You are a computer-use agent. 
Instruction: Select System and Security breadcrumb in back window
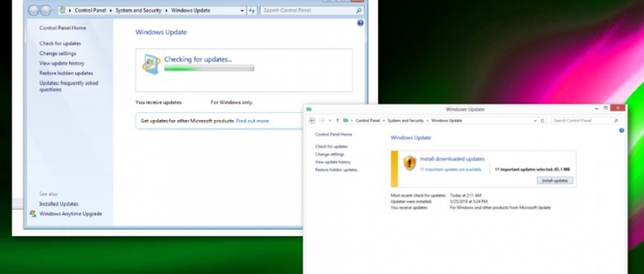pyautogui.click(x=138, y=11)
